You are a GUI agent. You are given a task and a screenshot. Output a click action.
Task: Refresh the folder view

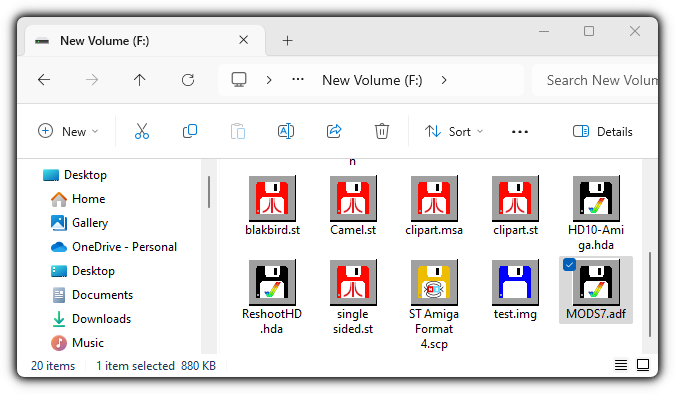tap(188, 80)
